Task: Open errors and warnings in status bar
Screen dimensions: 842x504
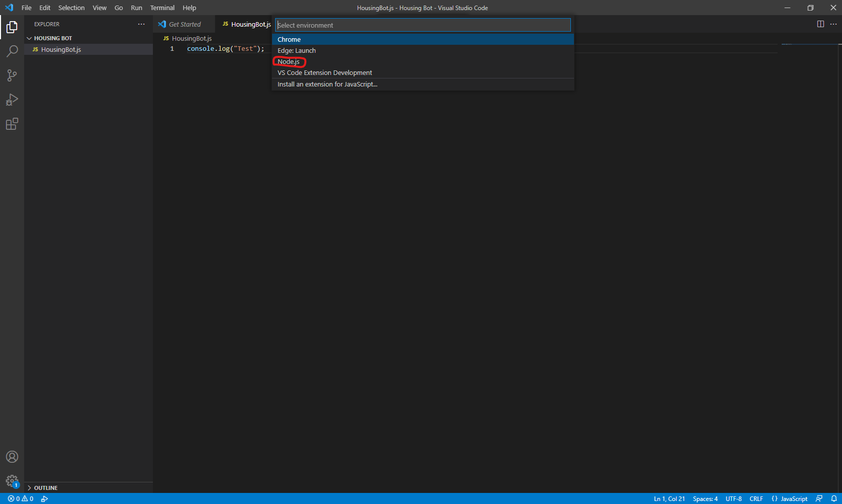Action: point(19,498)
